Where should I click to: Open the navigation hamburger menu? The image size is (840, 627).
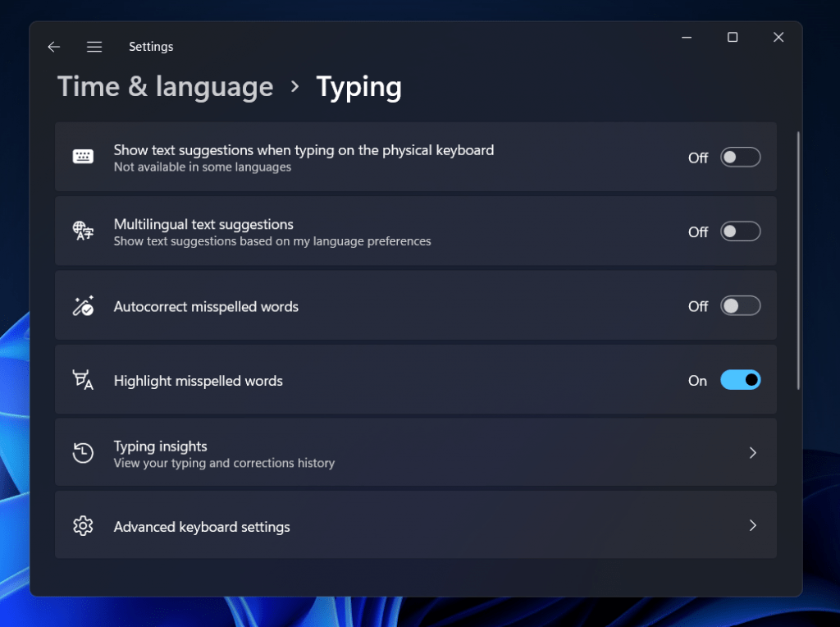(94, 47)
